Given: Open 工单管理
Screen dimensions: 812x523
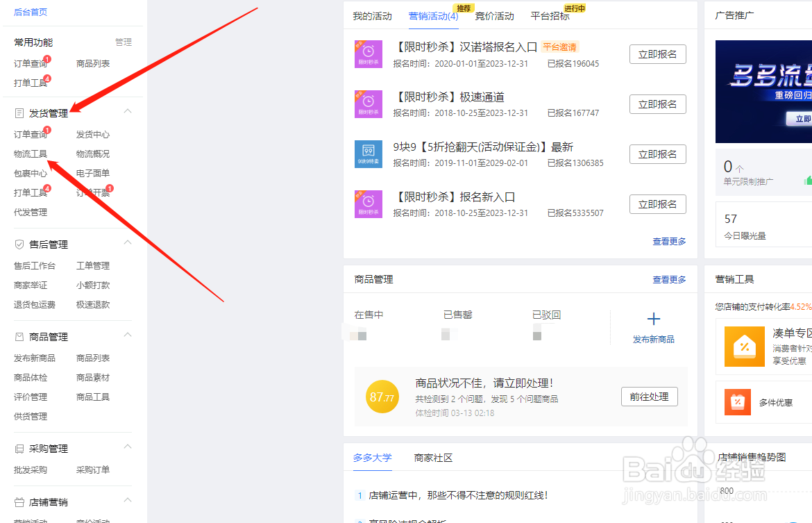Looking at the screenshot, I should (93, 265).
